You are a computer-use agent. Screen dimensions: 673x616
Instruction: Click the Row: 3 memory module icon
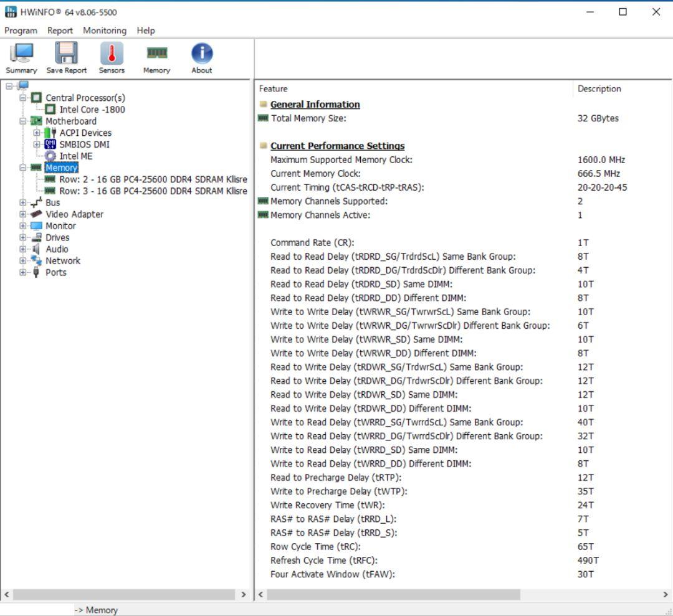50,191
